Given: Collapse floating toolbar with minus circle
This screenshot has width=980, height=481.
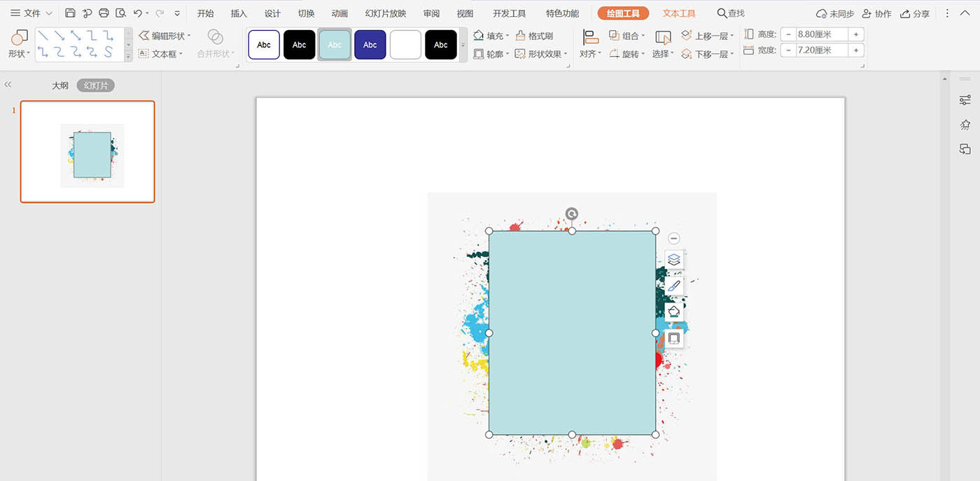Looking at the screenshot, I should pos(674,239).
